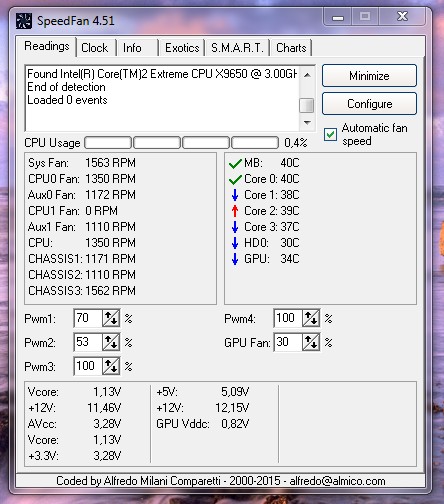444x504 pixels.
Task: Open the Charts tab
Action: tap(291, 48)
